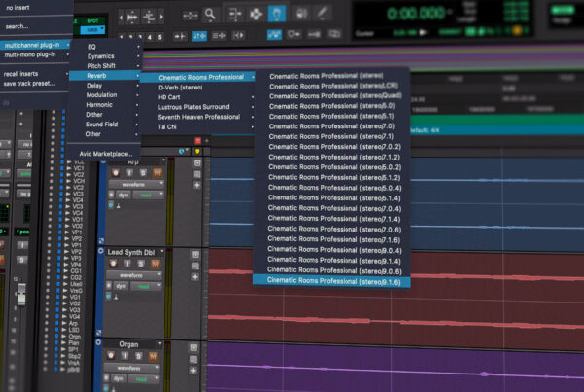584x392 pixels.
Task: Choose Cinematic Rooms Professional (stereo/7.1.4)
Action: [332, 219]
